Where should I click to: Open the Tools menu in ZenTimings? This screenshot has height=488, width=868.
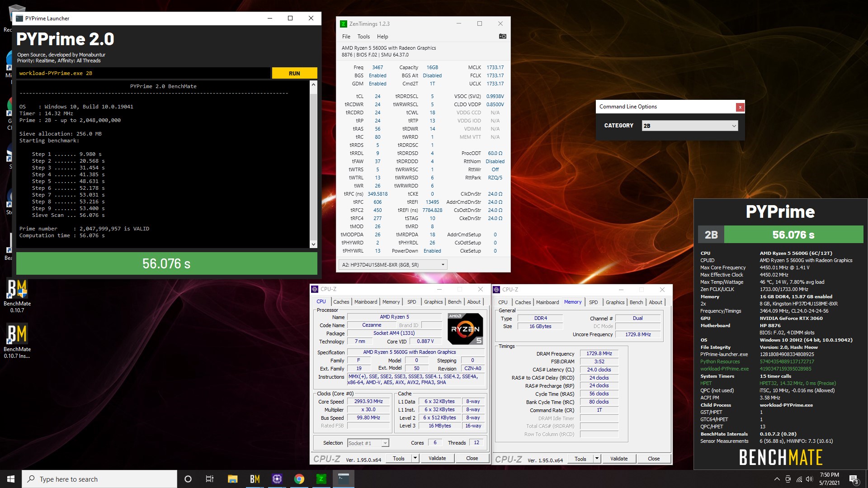[363, 37]
